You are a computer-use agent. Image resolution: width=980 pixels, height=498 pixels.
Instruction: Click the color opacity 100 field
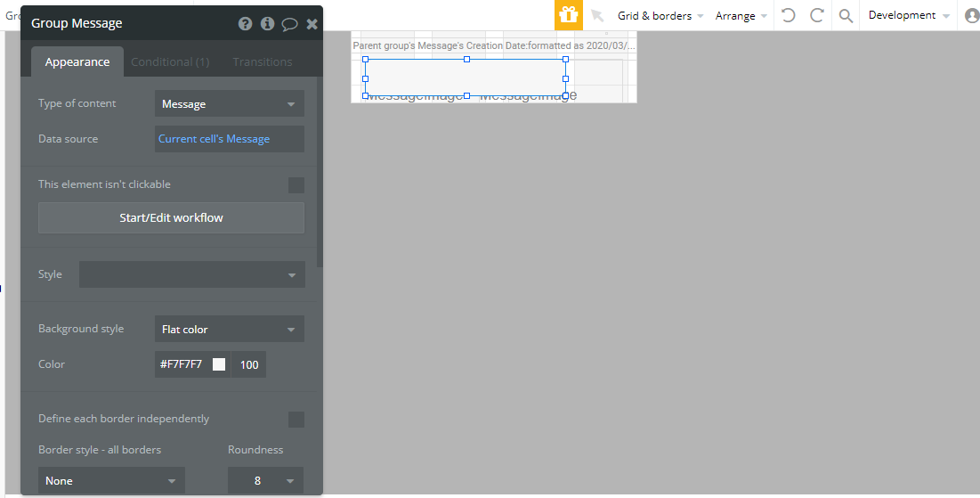point(248,364)
